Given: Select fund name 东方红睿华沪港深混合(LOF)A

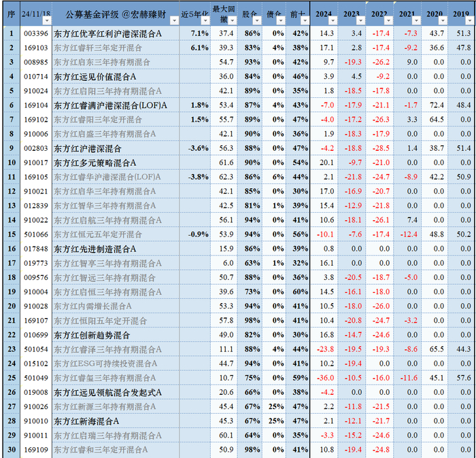Looking at the screenshot, I should pos(107,177).
